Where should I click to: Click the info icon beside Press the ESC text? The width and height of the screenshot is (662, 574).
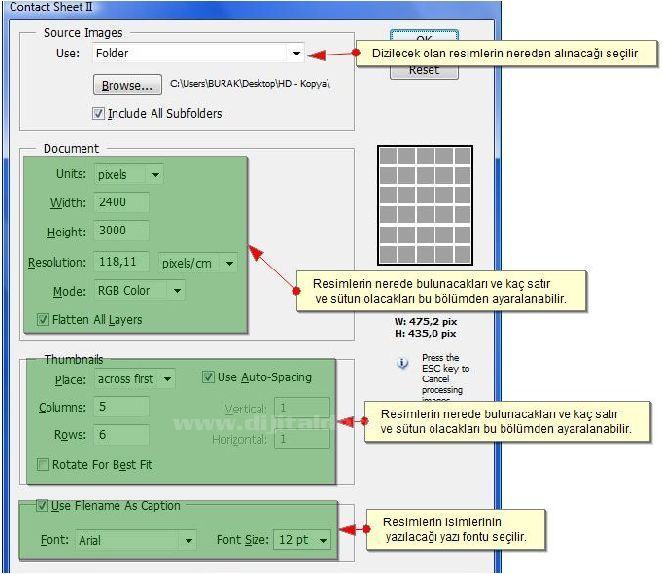tap(403, 363)
